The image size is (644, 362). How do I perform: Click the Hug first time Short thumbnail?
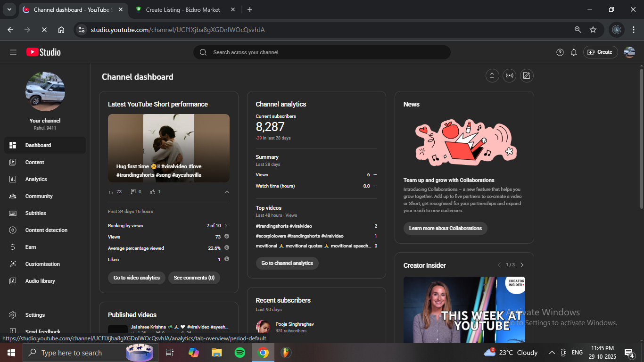pyautogui.click(x=169, y=148)
